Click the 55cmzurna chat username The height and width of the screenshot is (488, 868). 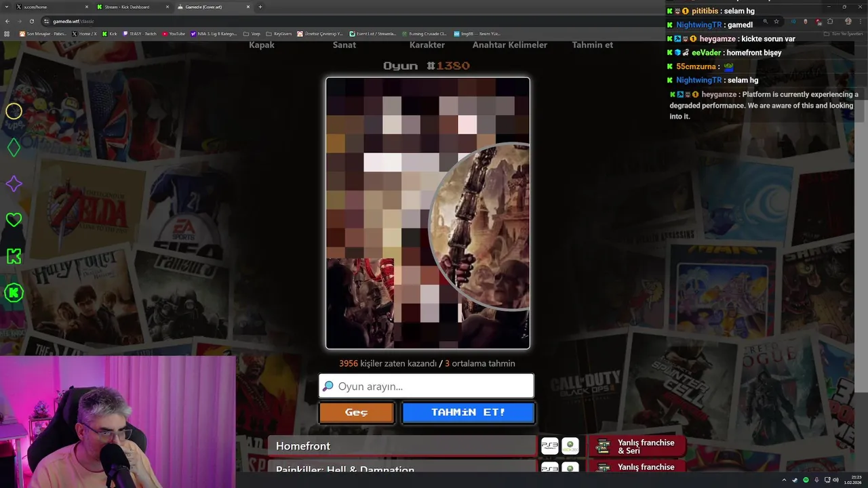[x=696, y=66]
